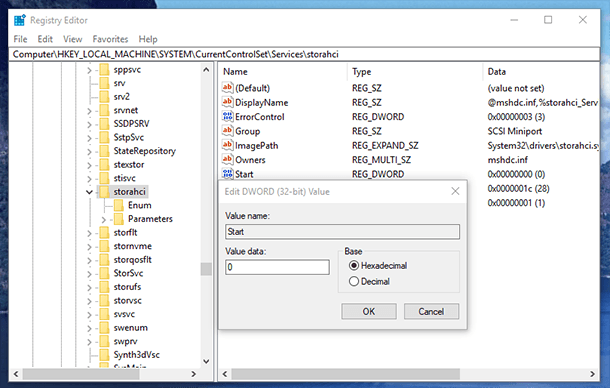Expand the swprv key
The width and height of the screenshot is (610, 388).
(89, 342)
